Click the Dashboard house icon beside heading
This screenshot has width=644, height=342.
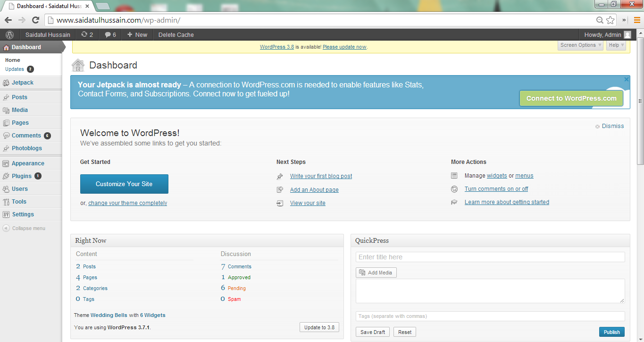pyautogui.click(x=78, y=65)
